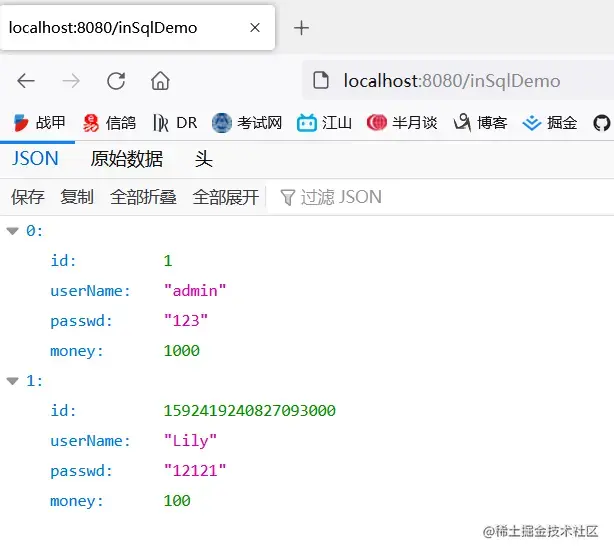Select the money value 100
614x554 pixels.
tap(177, 500)
